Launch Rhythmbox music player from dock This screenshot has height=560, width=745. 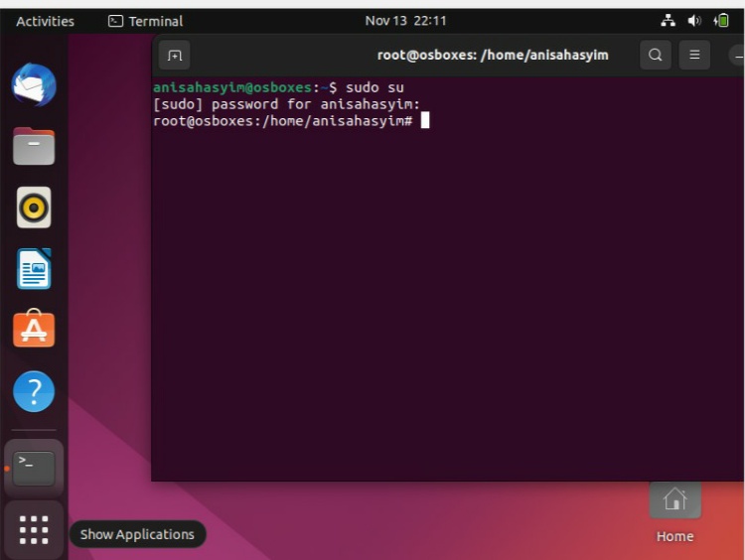point(34,208)
